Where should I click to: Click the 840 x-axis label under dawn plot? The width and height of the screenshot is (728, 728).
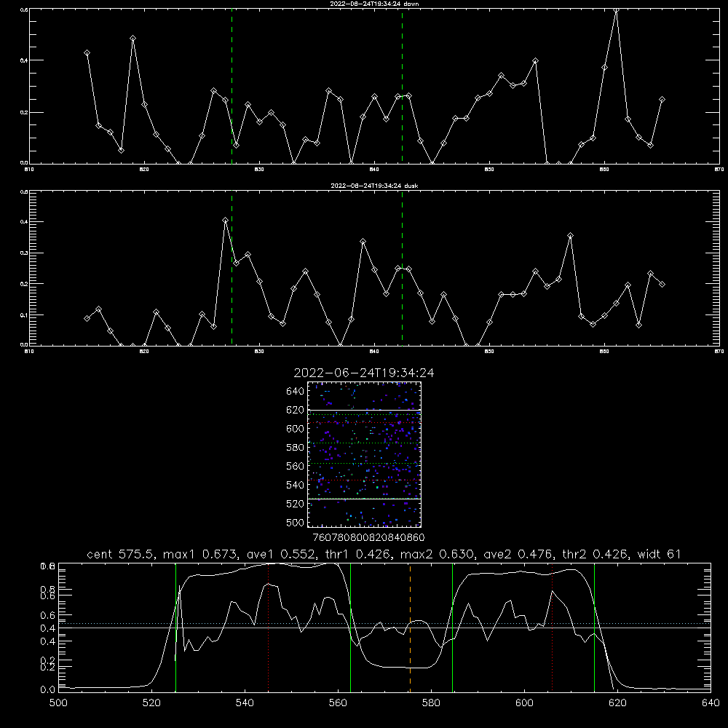[375, 170]
